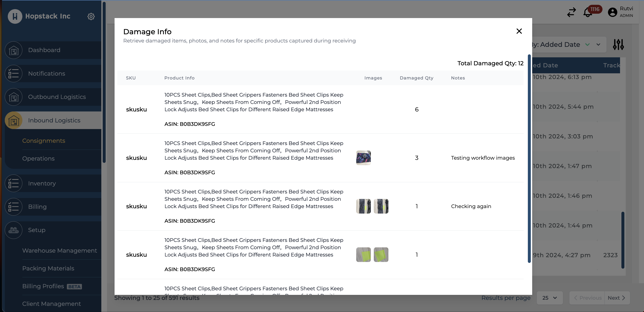Expand the sort by Added Date dropdown
The image size is (644, 312).
pos(598,45)
